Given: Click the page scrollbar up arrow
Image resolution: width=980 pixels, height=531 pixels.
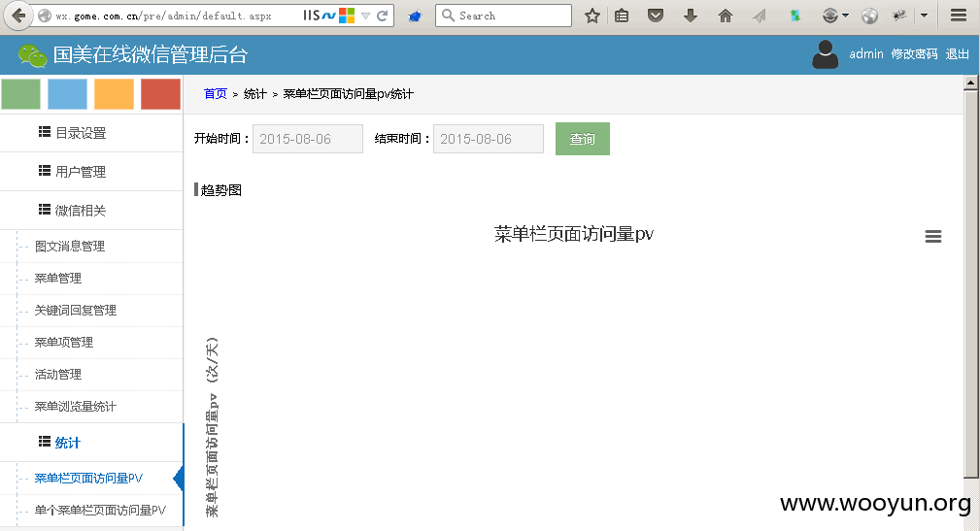Looking at the screenshot, I should click(970, 82).
